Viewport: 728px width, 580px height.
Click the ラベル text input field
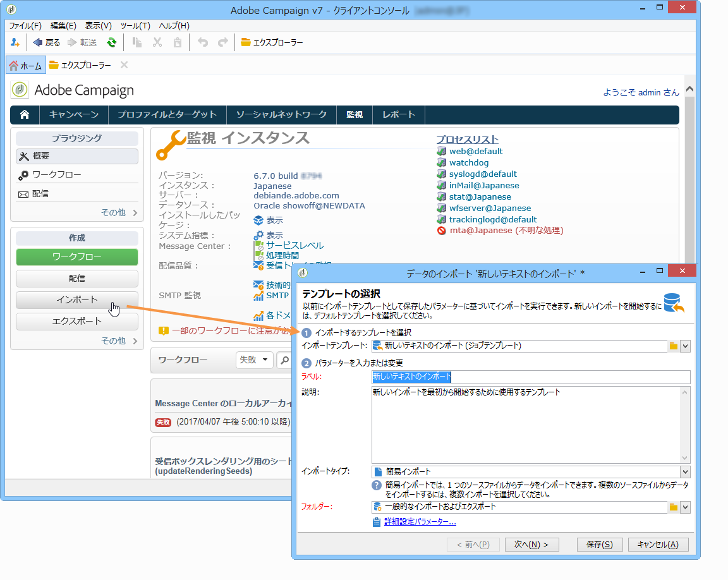[x=531, y=377]
